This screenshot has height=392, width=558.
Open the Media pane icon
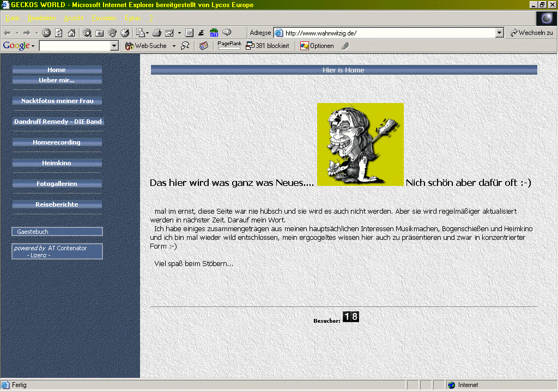[112, 33]
